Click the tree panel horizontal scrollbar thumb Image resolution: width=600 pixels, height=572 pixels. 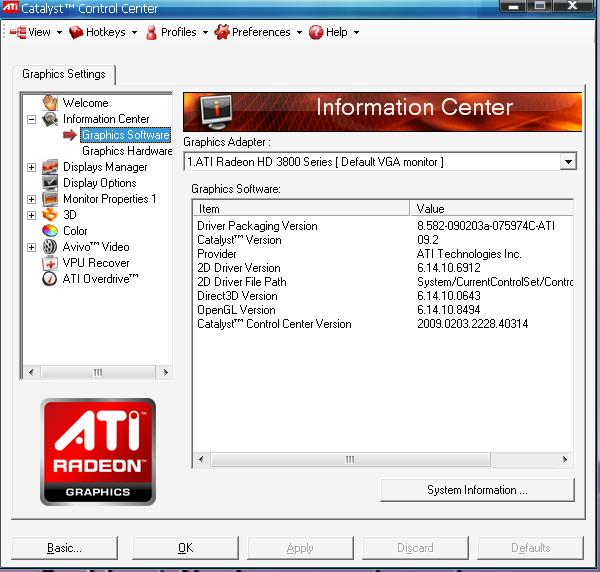click(98, 372)
